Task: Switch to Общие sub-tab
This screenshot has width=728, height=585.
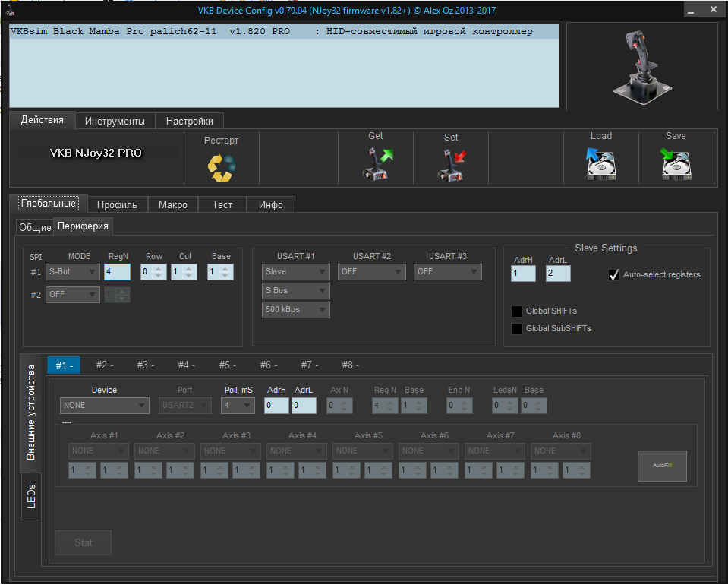Action: (x=35, y=228)
